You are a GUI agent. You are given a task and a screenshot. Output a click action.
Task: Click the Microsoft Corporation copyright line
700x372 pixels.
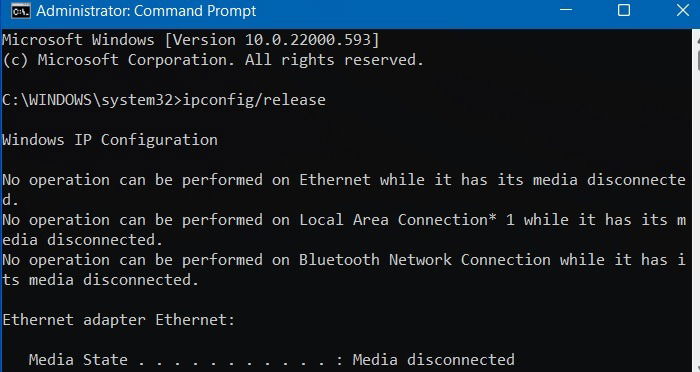click(213, 60)
